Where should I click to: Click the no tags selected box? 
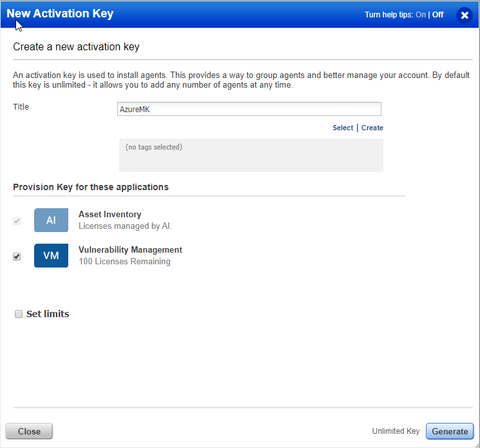251,155
